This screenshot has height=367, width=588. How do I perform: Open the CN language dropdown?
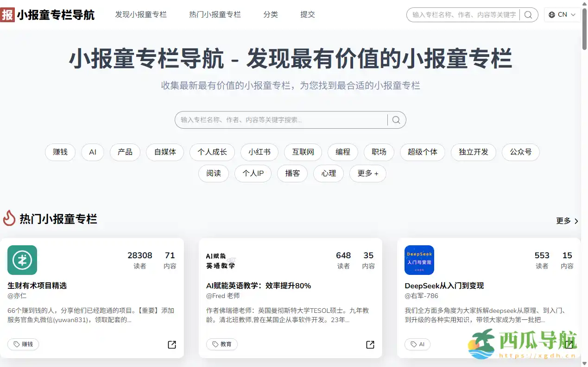(562, 14)
